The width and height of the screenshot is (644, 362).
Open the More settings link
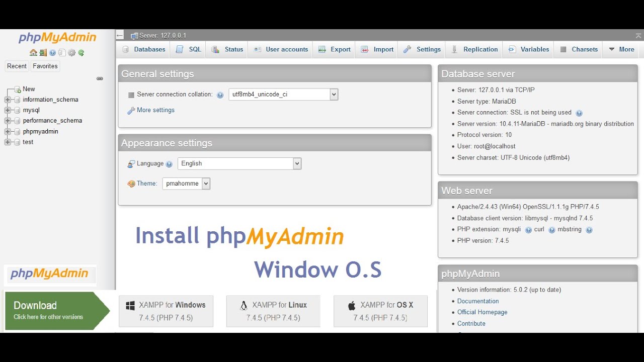coord(155,110)
